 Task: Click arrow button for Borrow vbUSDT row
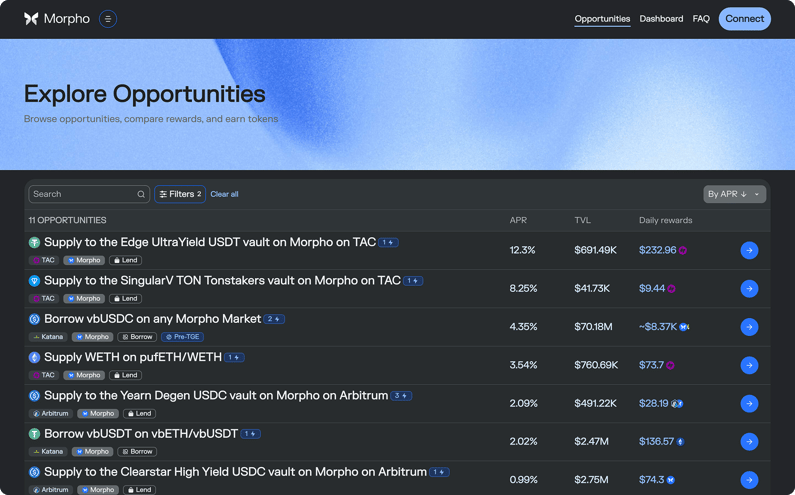[x=749, y=442]
